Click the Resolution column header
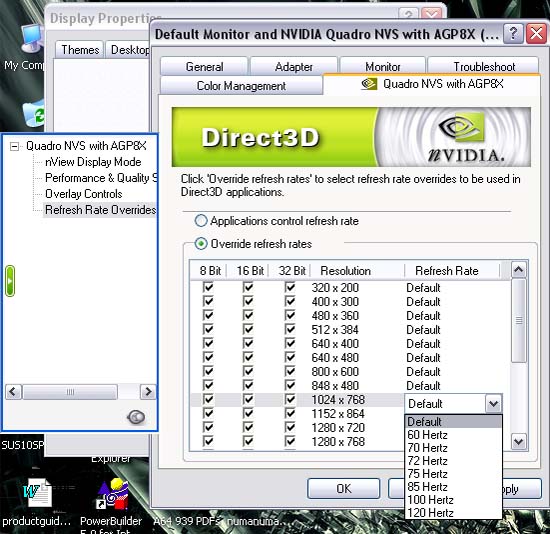550x534 pixels. (x=357, y=271)
